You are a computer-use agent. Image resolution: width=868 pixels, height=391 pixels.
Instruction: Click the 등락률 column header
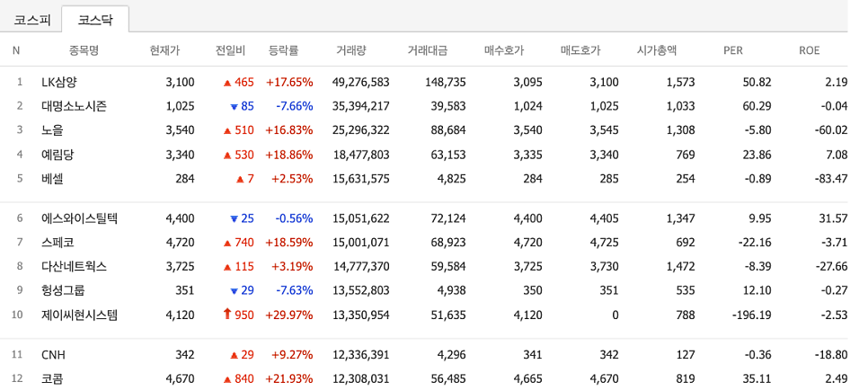[283, 50]
